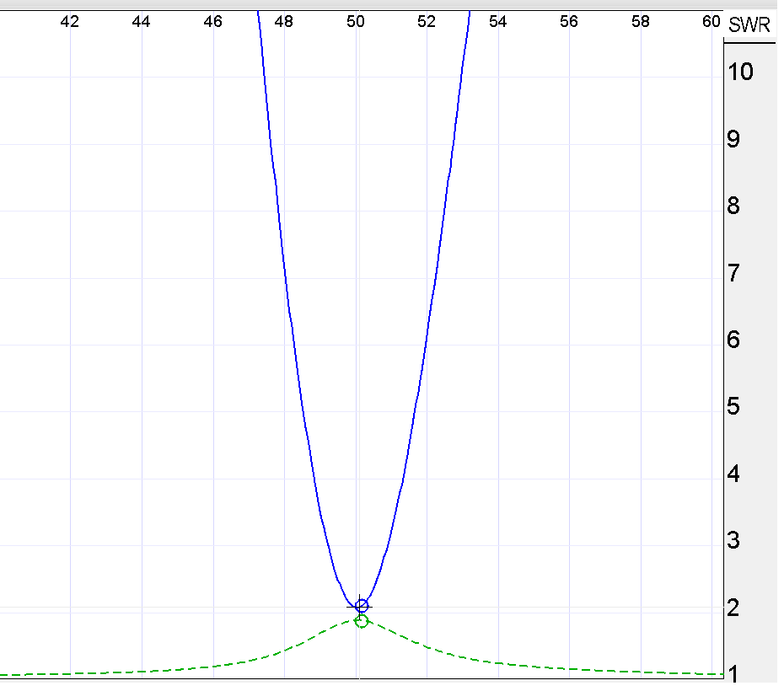This screenshot has height=691, width=784.
Task: Click the 48 frequency label at the top
Action: point(284,22)
